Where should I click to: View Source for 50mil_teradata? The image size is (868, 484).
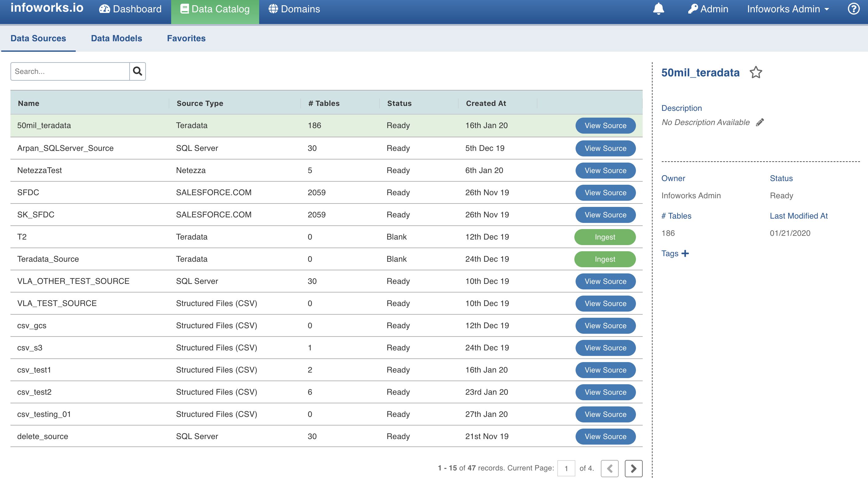pyautogui.click(x=605, y=125)
